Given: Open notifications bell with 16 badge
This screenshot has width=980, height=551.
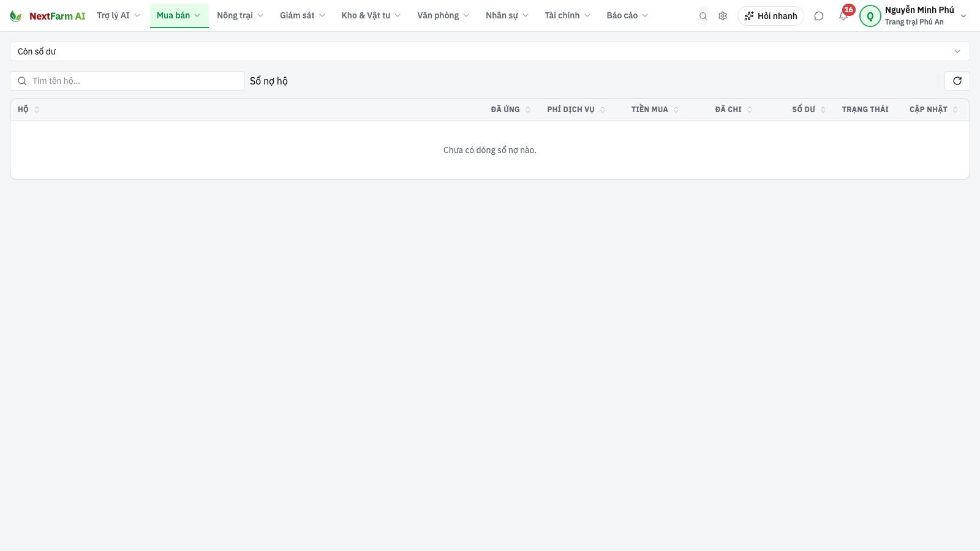Looking at the screenshot, I should click(x=844, y=15).
